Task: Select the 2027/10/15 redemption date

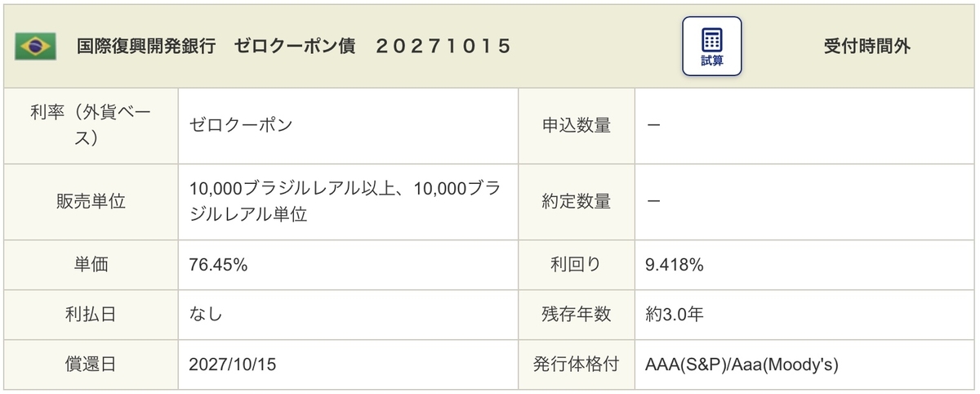Action: (x=233, y=365)
